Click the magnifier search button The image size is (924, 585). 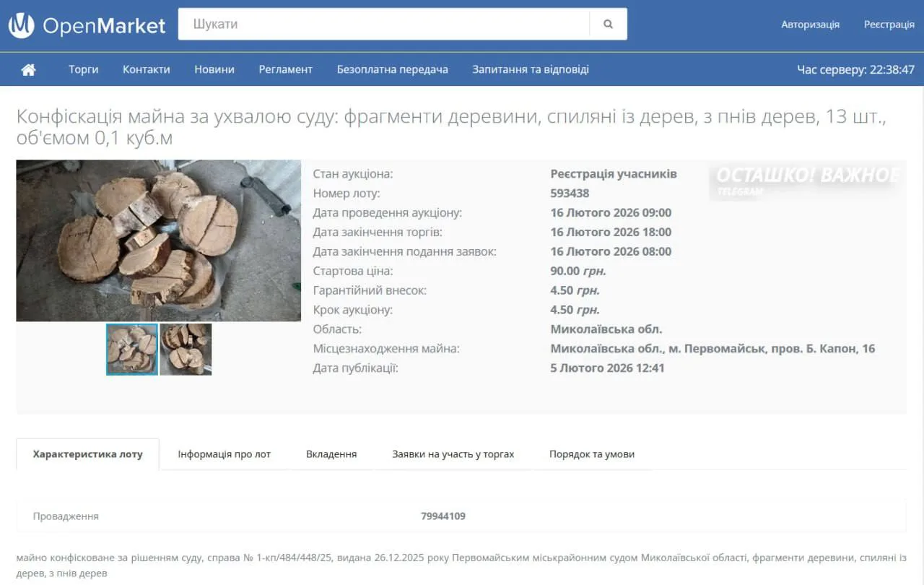point(608,24)
